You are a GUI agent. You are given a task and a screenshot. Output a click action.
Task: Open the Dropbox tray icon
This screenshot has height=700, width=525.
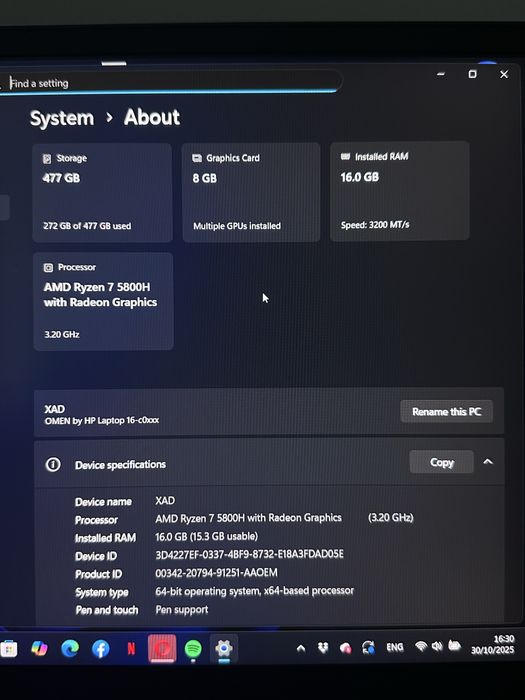click(323, 647)
